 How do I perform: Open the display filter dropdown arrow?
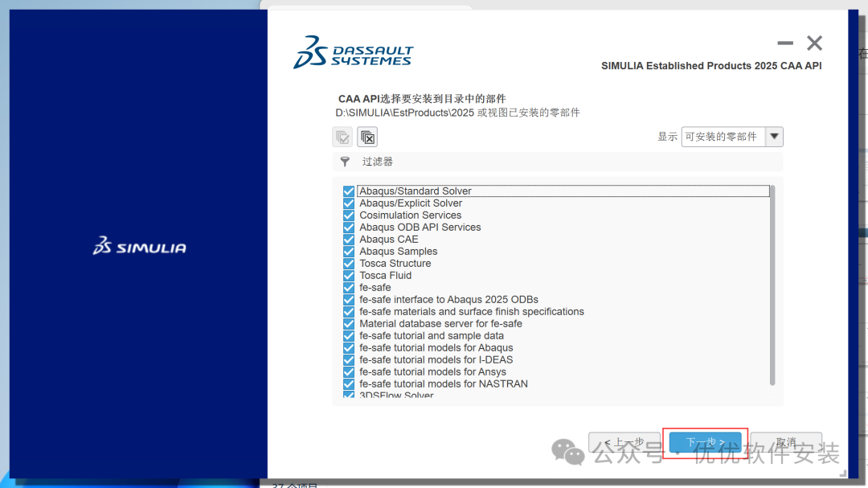774,137
